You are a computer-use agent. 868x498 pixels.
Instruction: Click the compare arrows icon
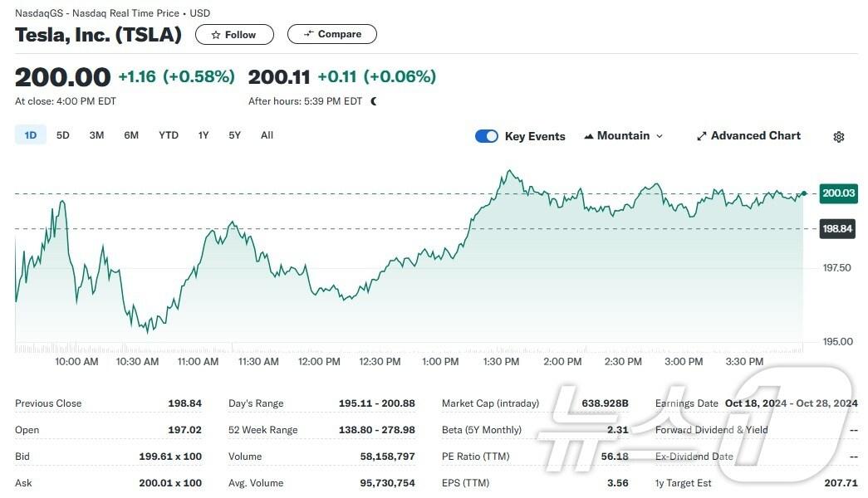pyautogui.click(x=308, y=34)
